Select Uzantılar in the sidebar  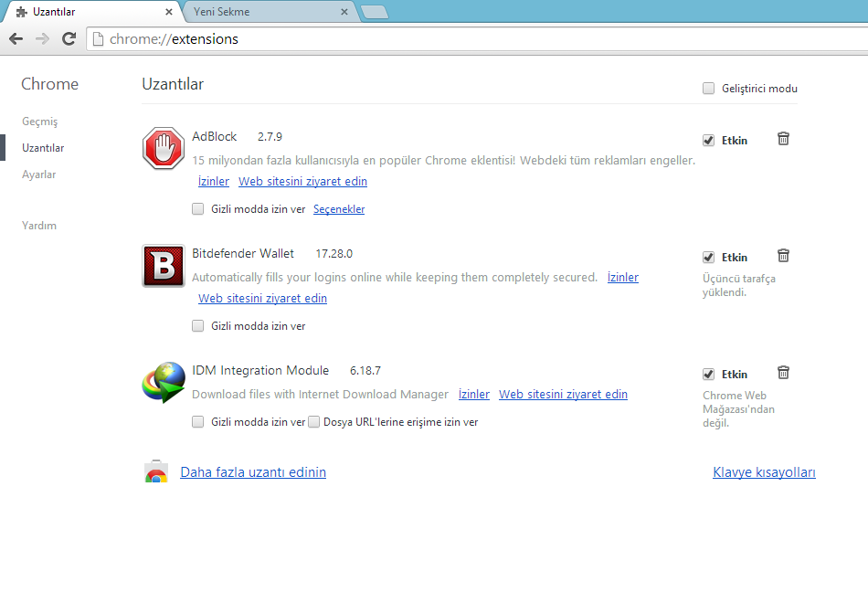pyautogui.click(x=43, y=148)
